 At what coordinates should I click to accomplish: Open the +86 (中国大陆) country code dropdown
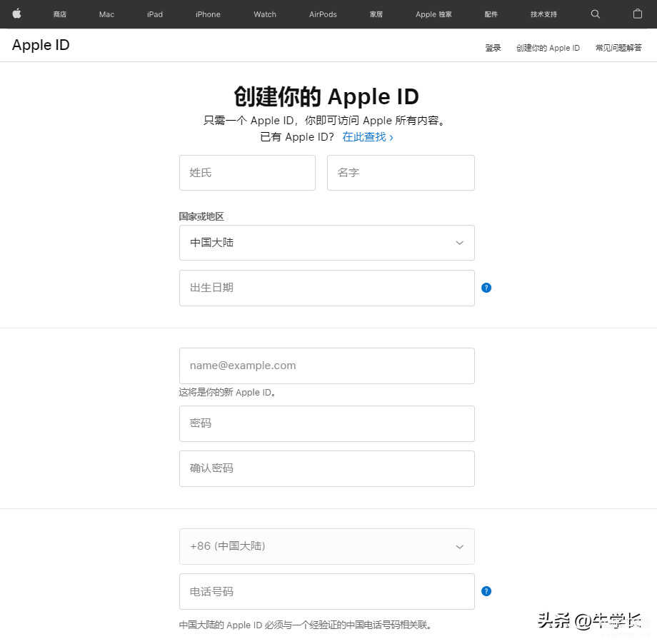[x=326, y=546]
